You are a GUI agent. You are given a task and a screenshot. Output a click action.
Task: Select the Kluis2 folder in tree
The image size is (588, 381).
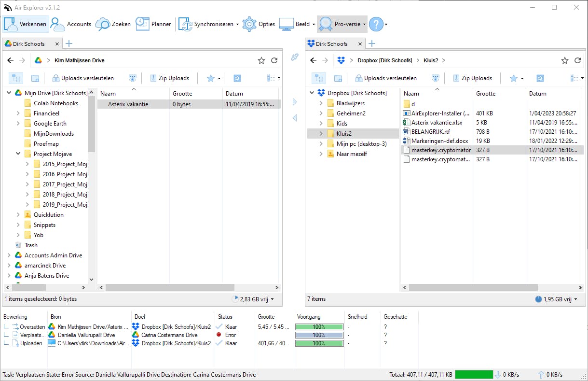tap(353, 133)
